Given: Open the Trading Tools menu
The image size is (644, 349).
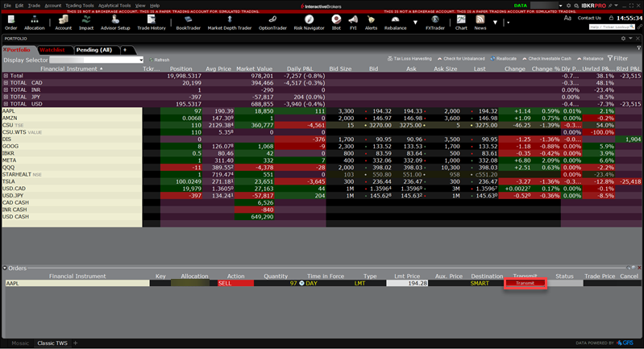Looking at the screenshot, I should (x=80, y=6).
